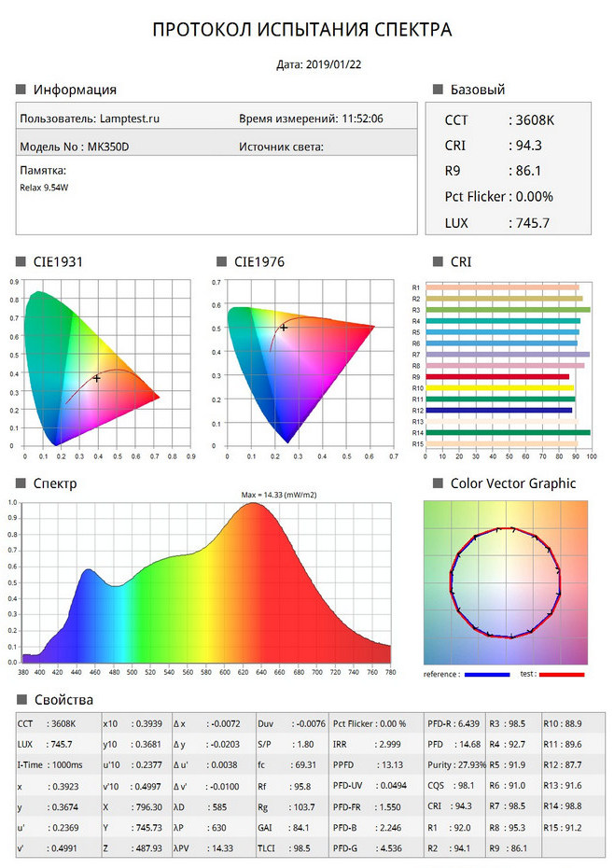Click 'R10 : 88.9' cell in properties
This screenshot has width=614, height=868.
click(563, 723)
